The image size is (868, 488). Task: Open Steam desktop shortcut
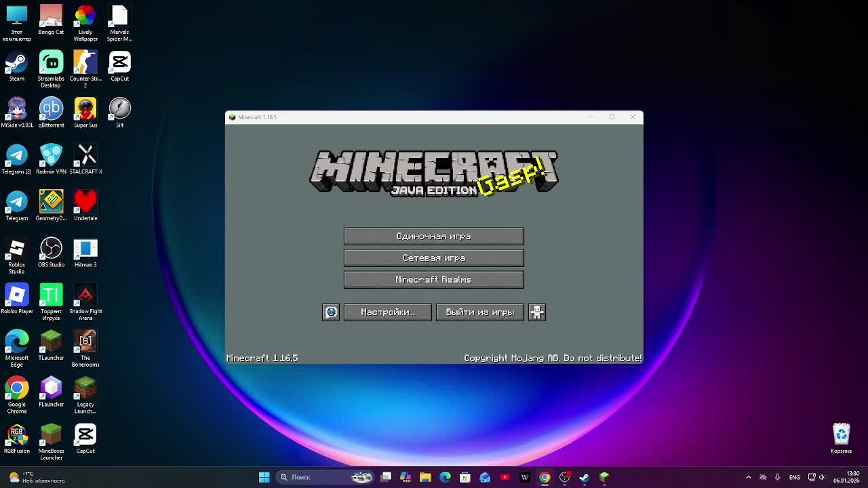(x=17, y=66)
